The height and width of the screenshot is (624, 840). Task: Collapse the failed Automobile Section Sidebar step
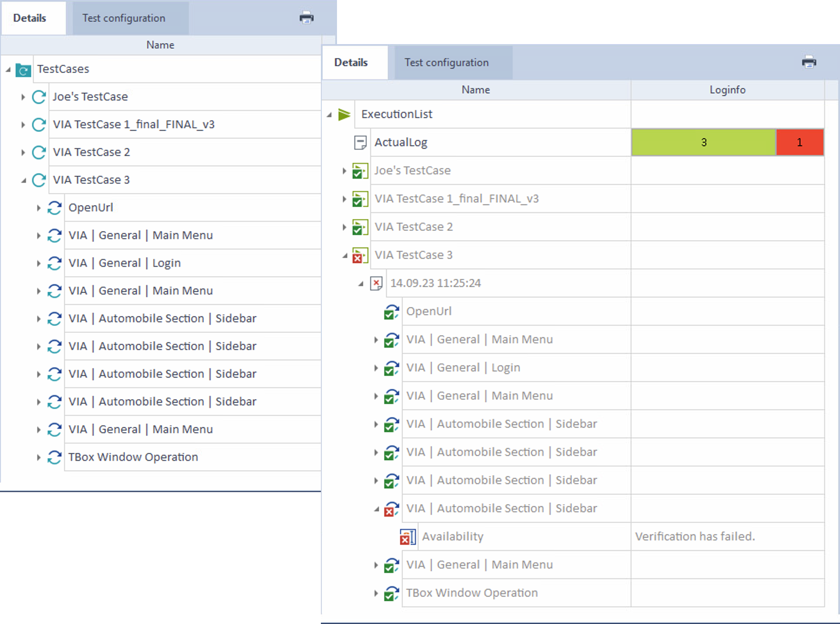click(x=376, y=509)
